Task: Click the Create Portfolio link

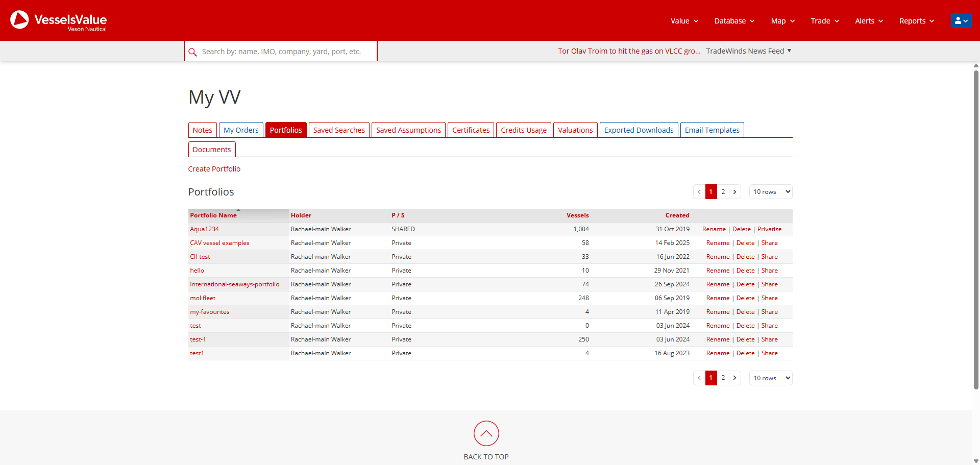Action: pos(214,169)
